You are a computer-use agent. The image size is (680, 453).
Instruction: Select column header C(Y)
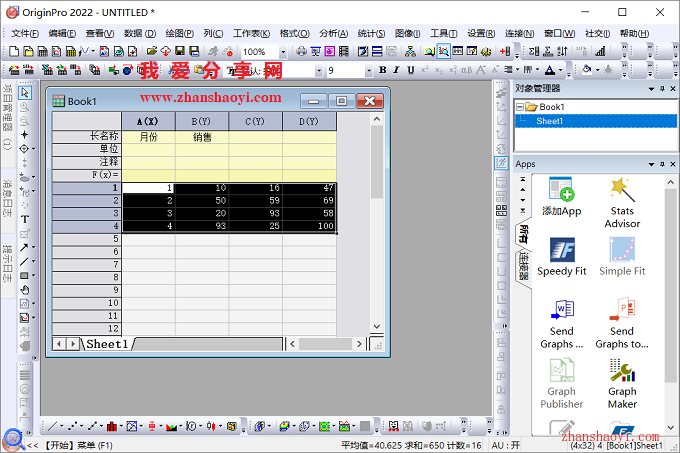click(255, 121)
